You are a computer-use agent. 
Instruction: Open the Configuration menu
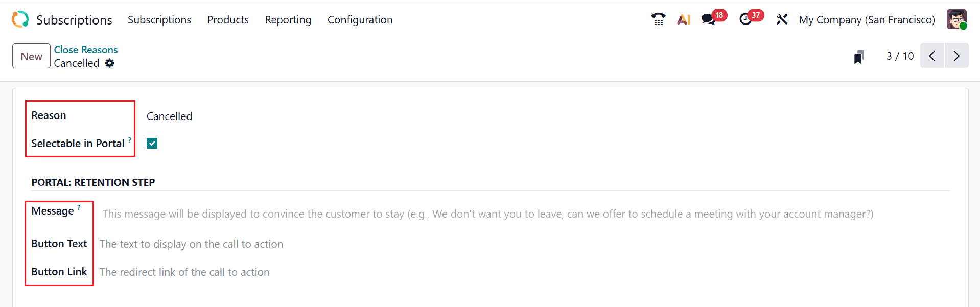pos(360,19)
